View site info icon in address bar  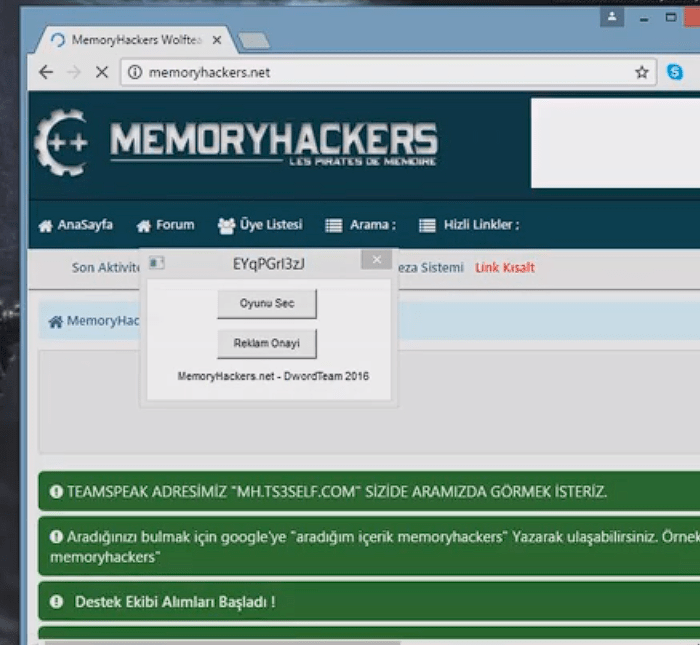click(135, 72)
